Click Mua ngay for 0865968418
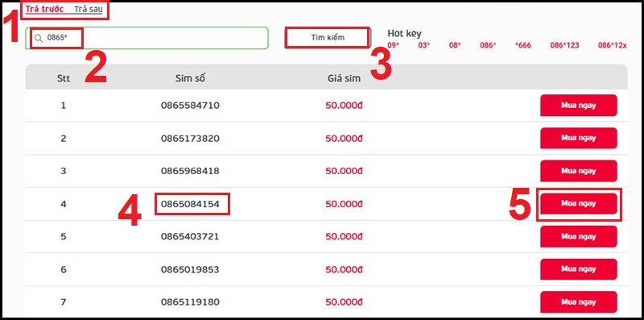This screenshot has width=644, height=320. (578, 171)
